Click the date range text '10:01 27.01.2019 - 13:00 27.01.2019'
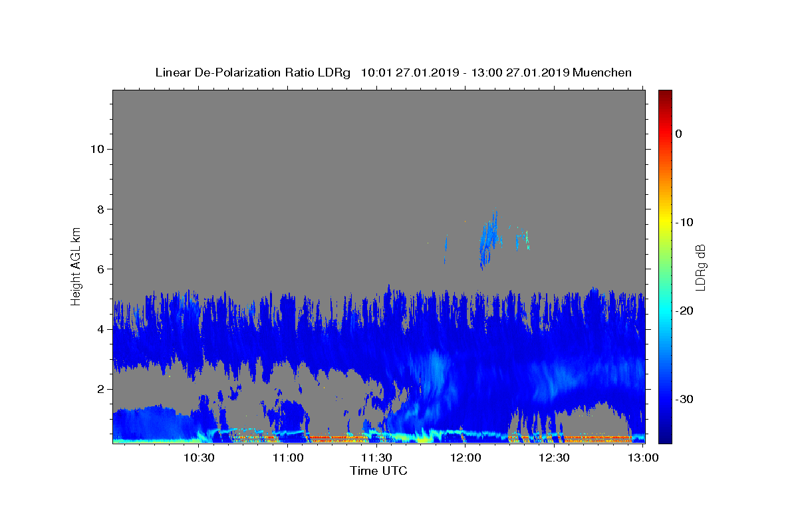This screenshot has width=798, height=532. [465, 72]
